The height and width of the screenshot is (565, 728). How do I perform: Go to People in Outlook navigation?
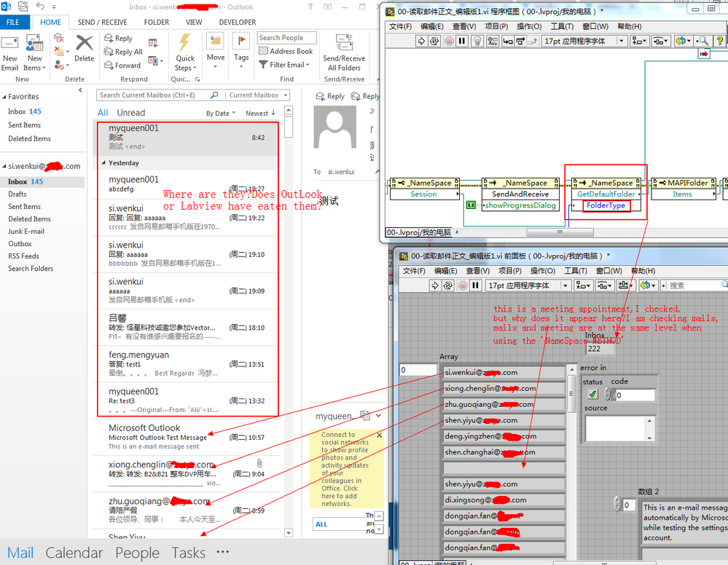pos(137,553)
